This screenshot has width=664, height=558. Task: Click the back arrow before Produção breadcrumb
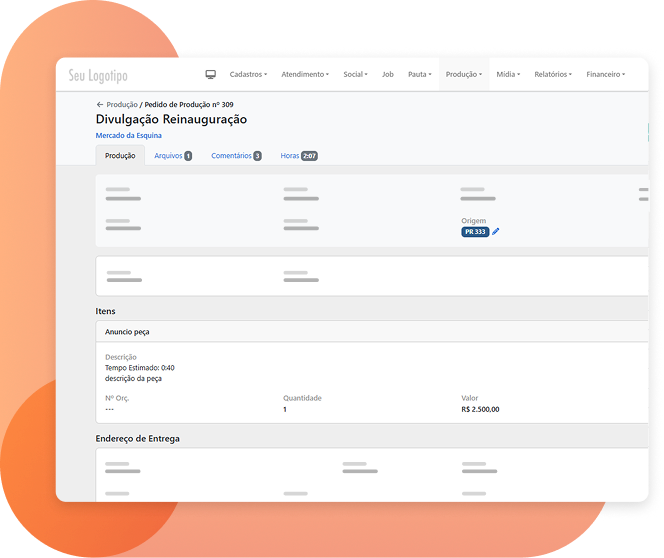100,104
